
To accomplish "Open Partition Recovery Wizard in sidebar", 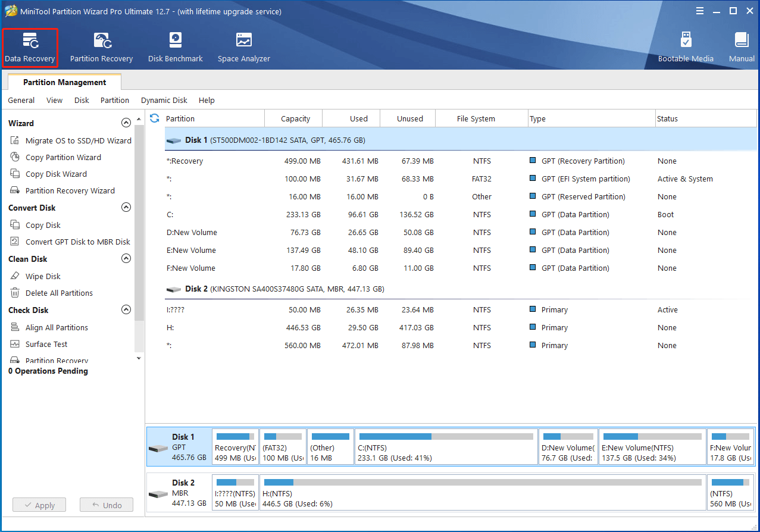I will point(62,190).
